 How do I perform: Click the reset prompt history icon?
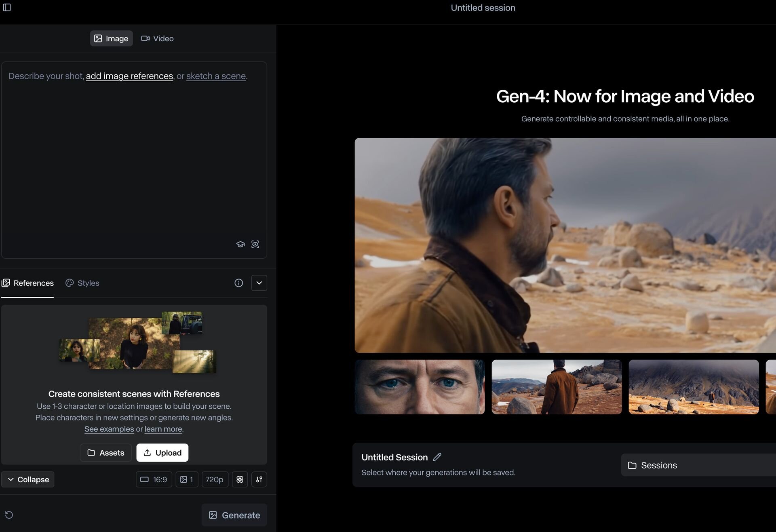pyautogui.click(x=9, y=515)
